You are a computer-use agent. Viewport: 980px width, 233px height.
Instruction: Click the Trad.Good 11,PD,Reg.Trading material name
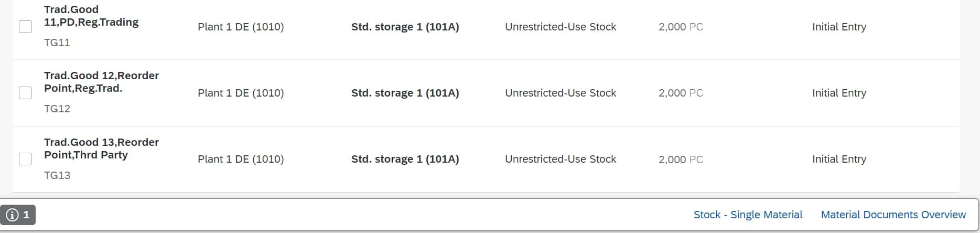pyautogui.click(x=91, y=16)
